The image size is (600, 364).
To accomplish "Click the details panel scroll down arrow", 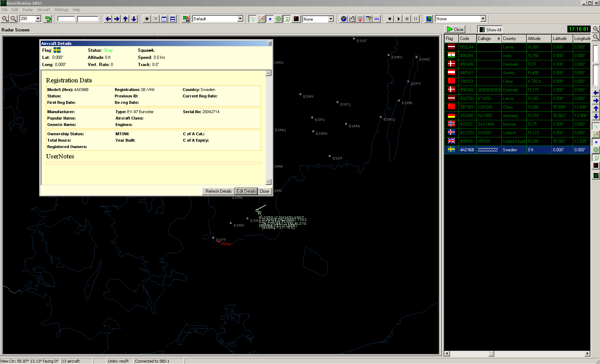I will (x=269, y=182).
